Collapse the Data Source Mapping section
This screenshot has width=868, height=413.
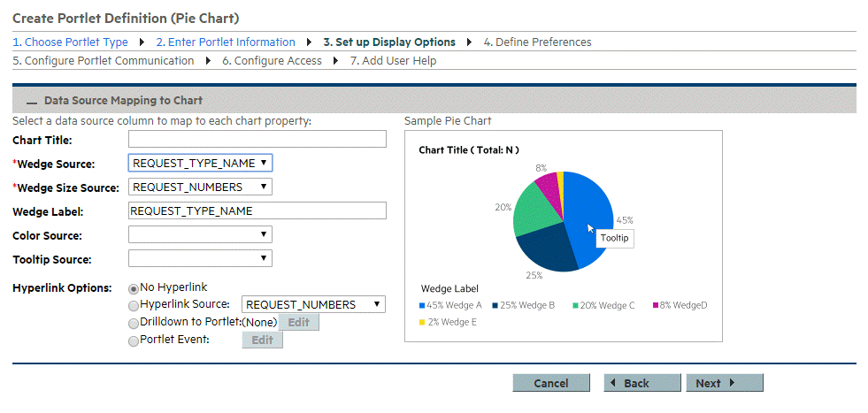click(x=32, y=103)
